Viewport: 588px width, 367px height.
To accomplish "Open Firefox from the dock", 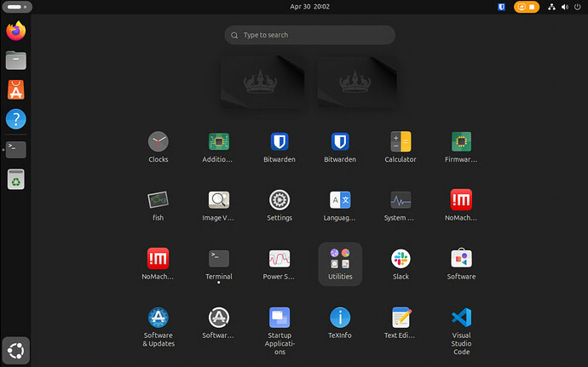I will tap(15, 32).
